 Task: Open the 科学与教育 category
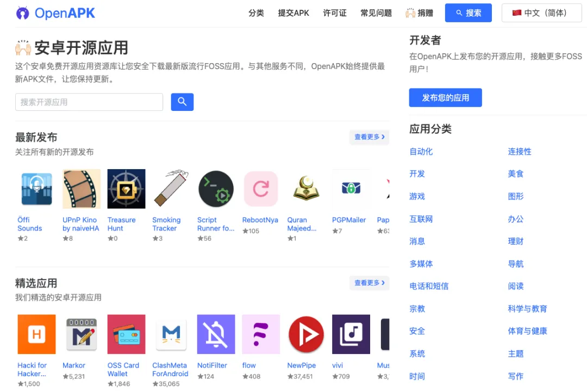click(527, 309)
